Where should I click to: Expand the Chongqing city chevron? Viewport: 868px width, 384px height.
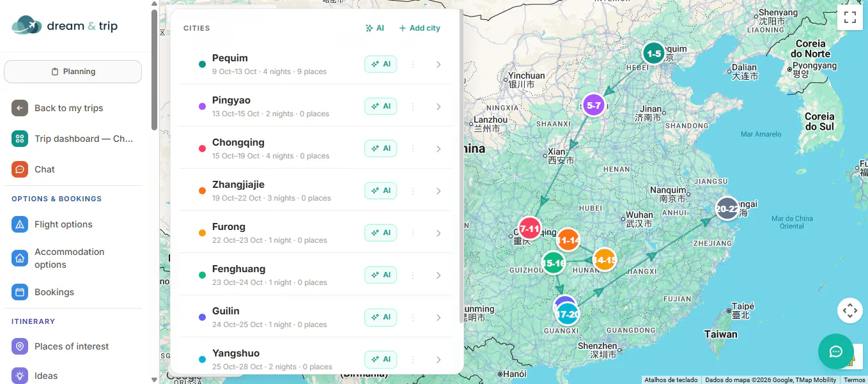click(438, 149)
